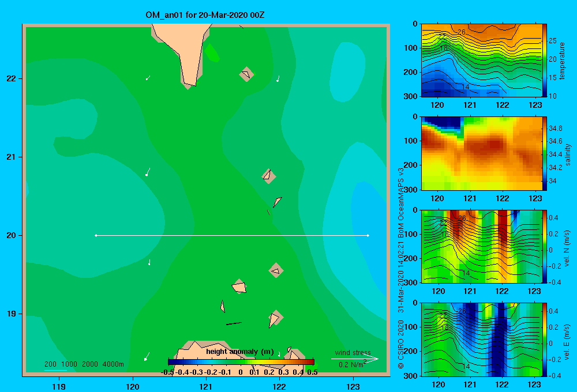
Task: Click the wind vector near 18.5N 122E
Action: coord(279,354)
